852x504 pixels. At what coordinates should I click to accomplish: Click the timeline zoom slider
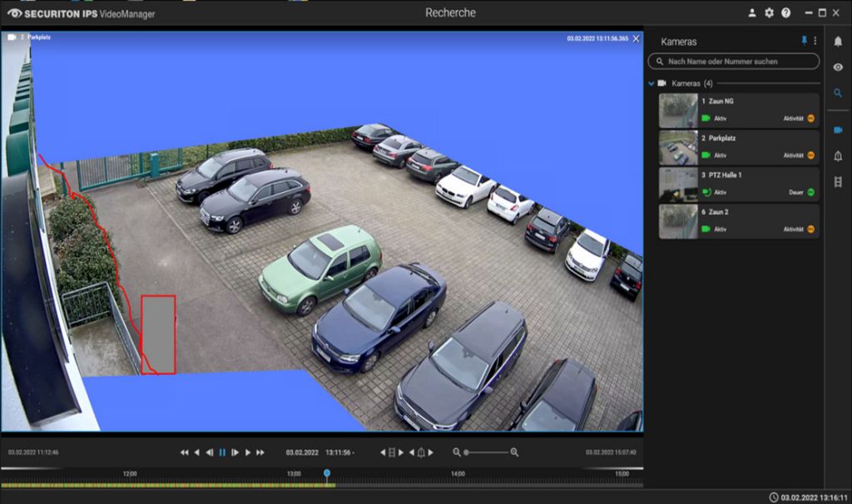pos(486,452)
